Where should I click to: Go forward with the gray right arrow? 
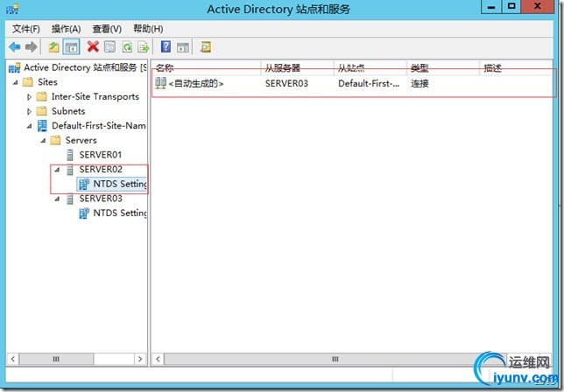pos(31,46)
